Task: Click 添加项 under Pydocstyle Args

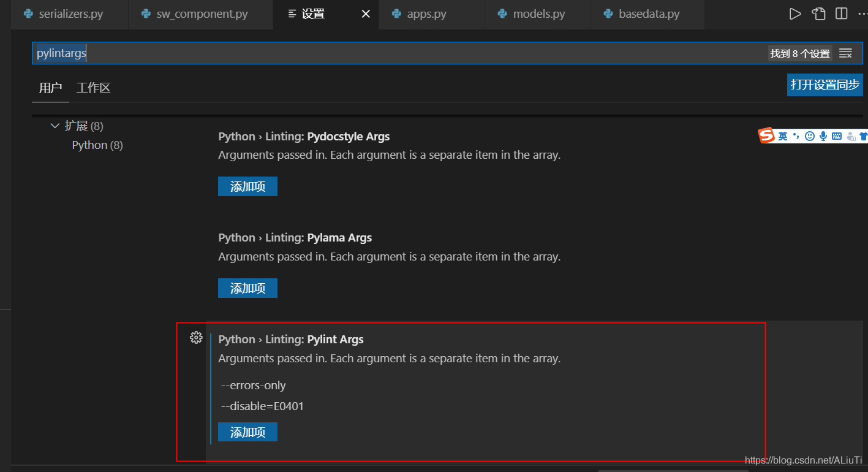Action: [247, 186]
